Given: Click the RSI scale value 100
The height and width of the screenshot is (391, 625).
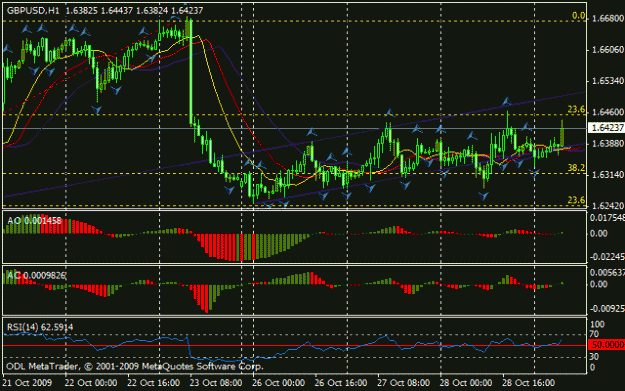Looking at the screenshot, I should (x=597, y=324).
